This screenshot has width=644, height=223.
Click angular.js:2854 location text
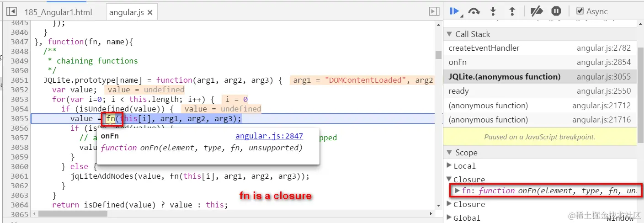coord(603,62)
